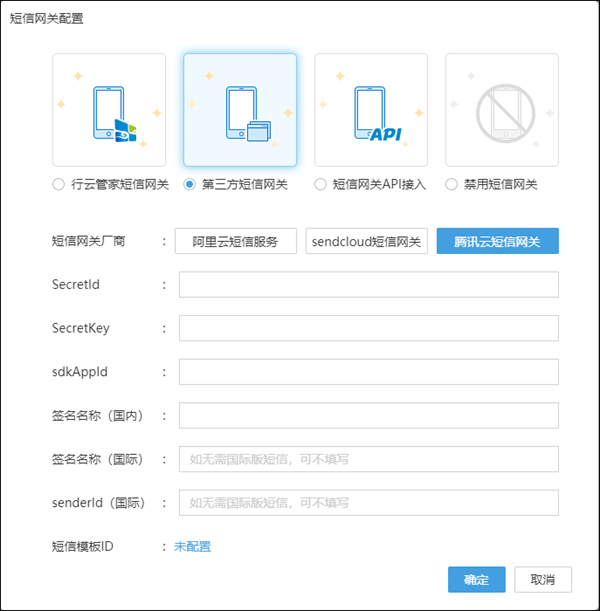Click the 签名名称（国内）input field
The height and width of the screenshot is (611, 600).
tap(368, 415)
